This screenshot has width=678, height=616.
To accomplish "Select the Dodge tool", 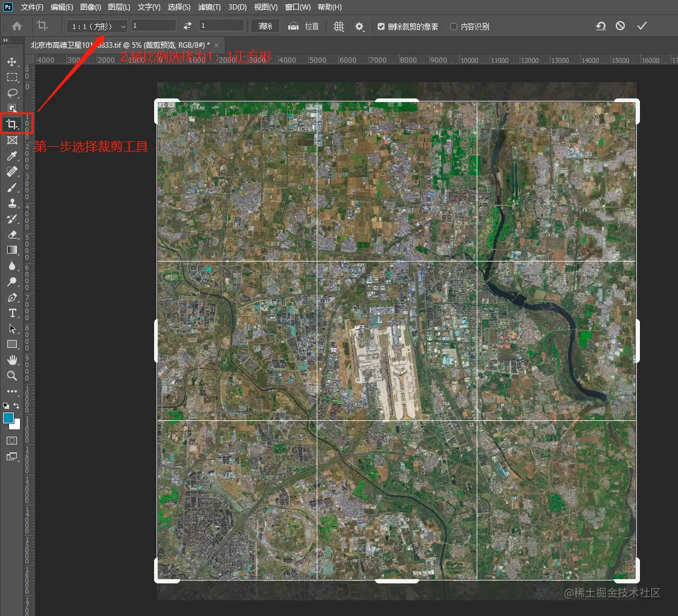I will 12,281.
